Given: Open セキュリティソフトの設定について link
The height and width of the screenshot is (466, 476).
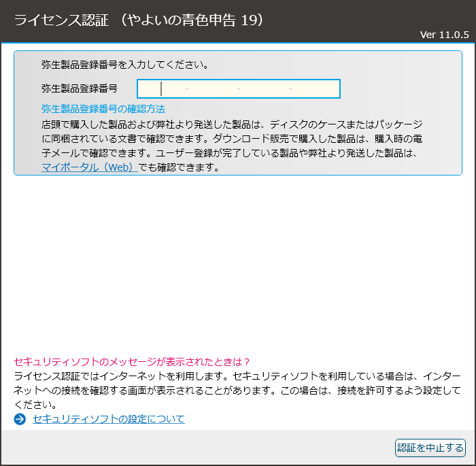Looking at the screenshot, I should [x=108, y=419].
